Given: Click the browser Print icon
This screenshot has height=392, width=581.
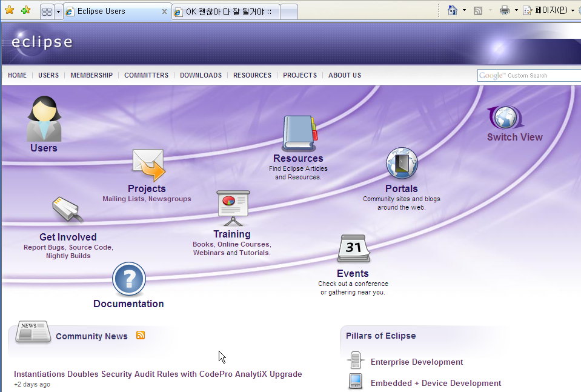Looking at the screenshot, I should point(504,10).
